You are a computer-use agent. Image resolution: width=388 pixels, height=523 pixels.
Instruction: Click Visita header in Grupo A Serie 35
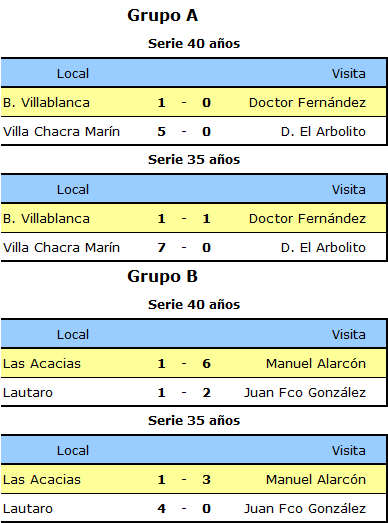(x=349, y=189)
